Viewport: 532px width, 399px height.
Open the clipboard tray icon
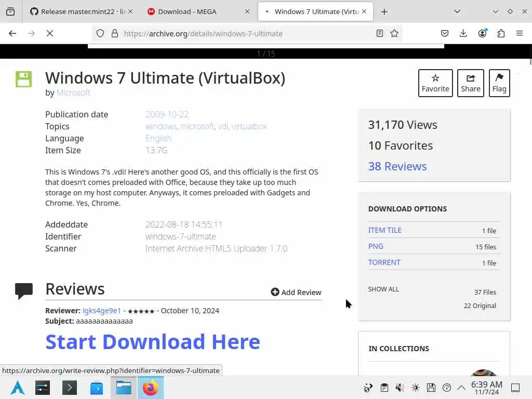click(x=384, y=388)
